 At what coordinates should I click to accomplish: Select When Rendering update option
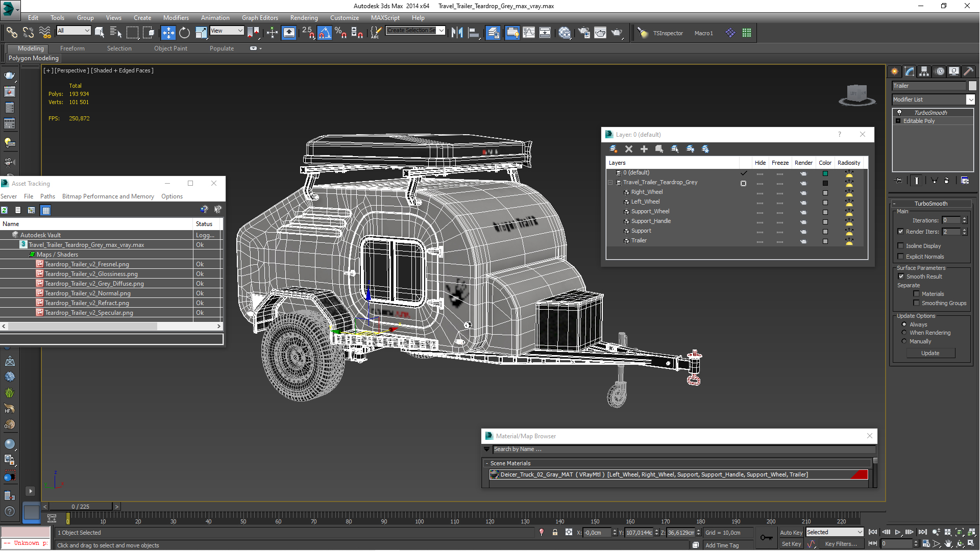(904, 333)
